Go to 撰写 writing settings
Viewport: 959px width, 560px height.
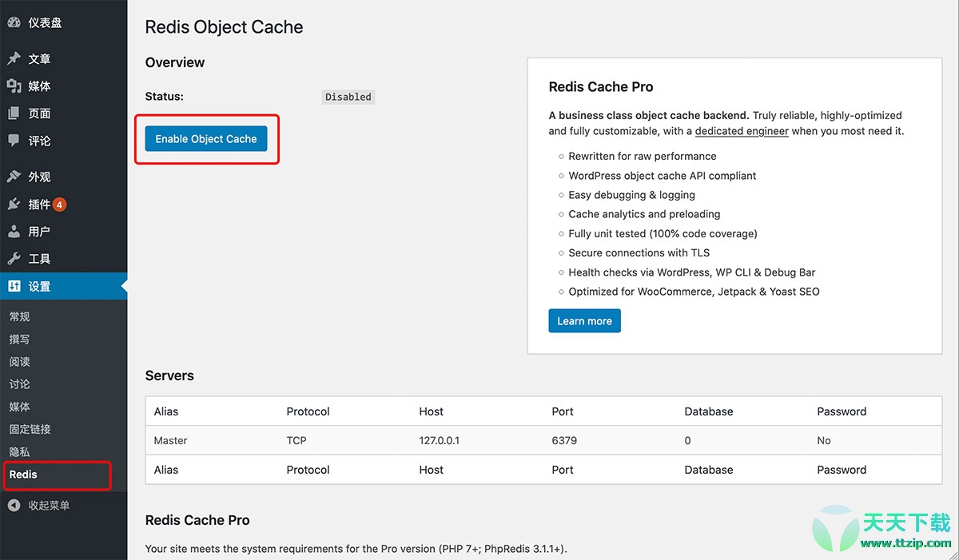tap(20, 340)
